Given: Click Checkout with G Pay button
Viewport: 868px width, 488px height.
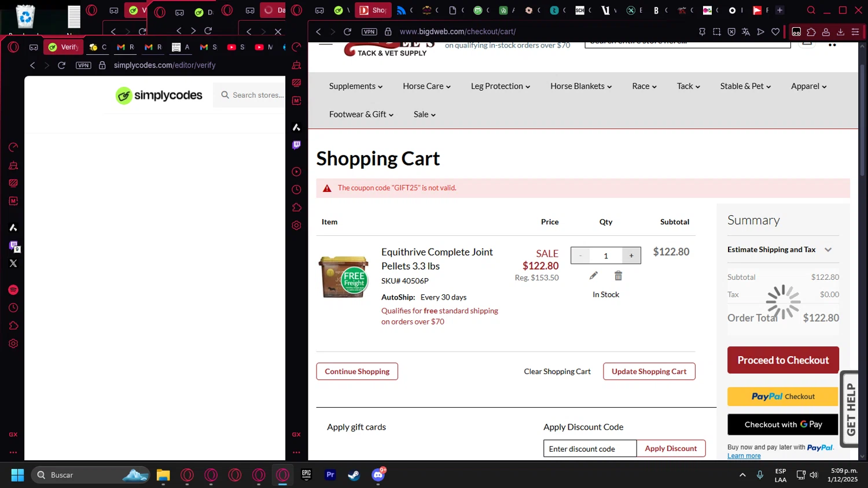Looking at the screenshot, I should click(x=783, y=424).
